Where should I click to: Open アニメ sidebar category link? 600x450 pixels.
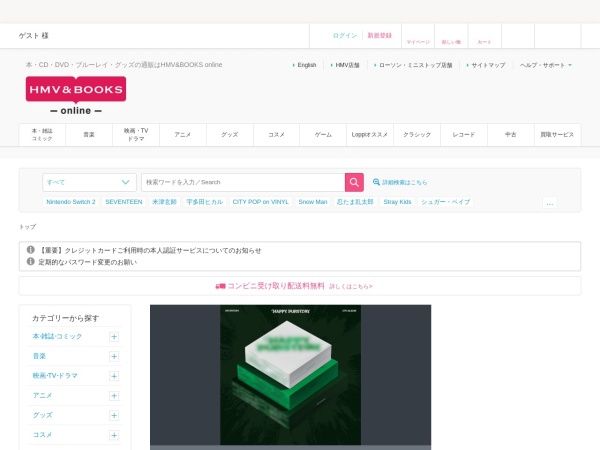[x=42, y=395]
